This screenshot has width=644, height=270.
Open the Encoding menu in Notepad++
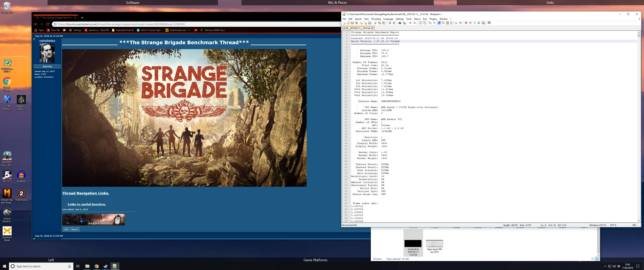click(376, 19)
